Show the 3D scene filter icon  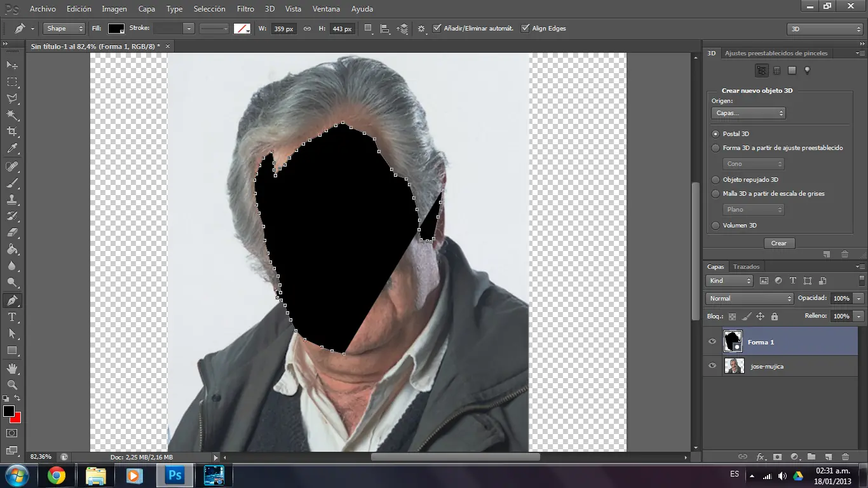coord(761,71)
